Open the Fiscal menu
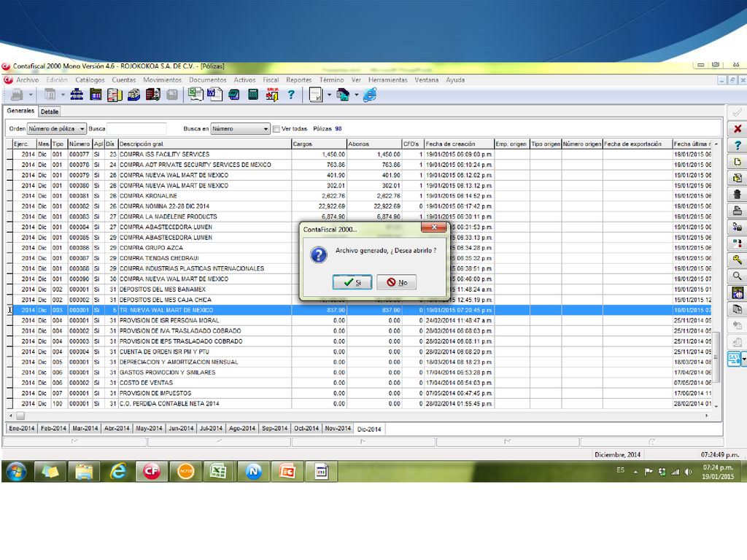Viewport: 747px width, 560px height. click(x=271, y=80)
